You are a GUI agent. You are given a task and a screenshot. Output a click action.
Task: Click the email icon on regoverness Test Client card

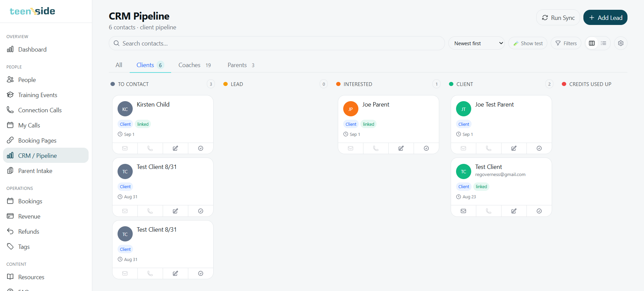pos(463,211)
